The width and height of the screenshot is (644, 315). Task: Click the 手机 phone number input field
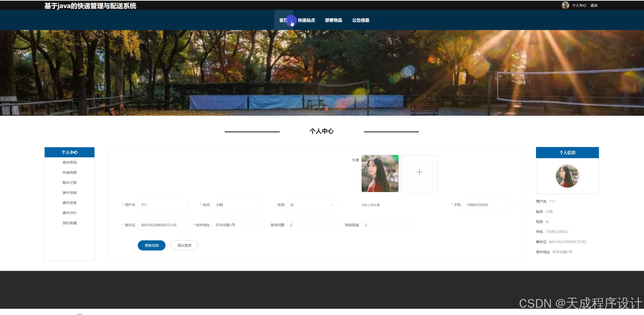487,205
